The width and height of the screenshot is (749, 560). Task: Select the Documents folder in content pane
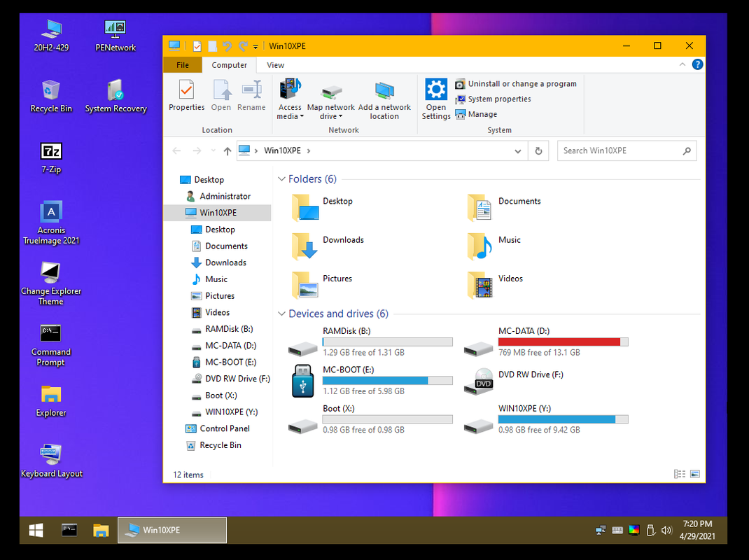505,207
